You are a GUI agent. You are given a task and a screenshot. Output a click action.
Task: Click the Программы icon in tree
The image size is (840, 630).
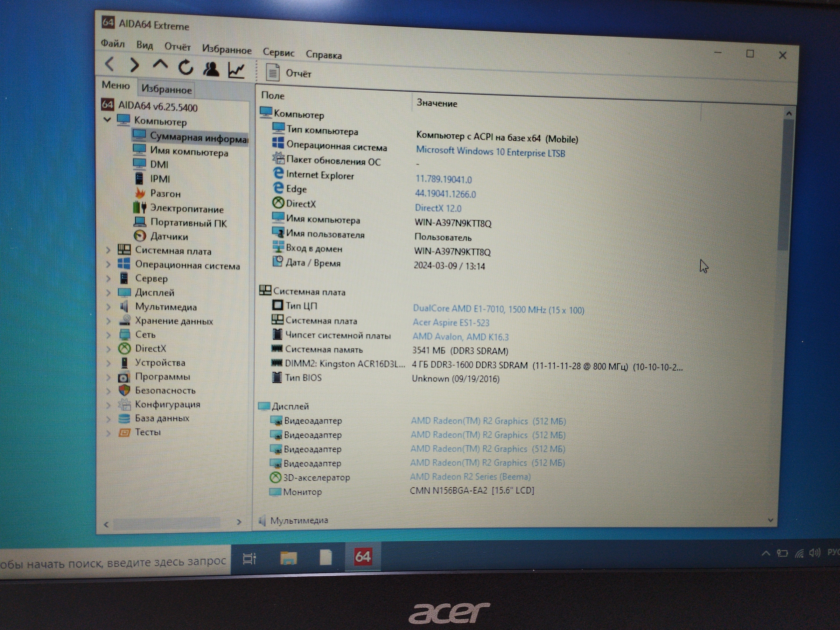(x=124, y=377)
